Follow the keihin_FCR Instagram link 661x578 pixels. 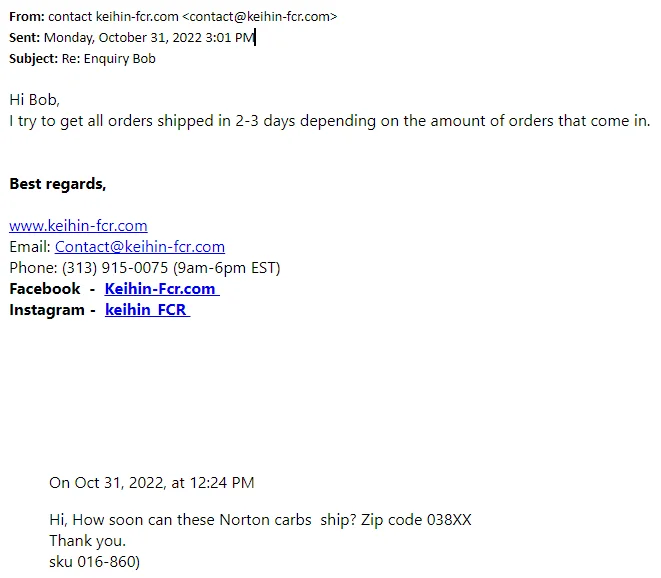pyautogui.click(x=146, y=310)
